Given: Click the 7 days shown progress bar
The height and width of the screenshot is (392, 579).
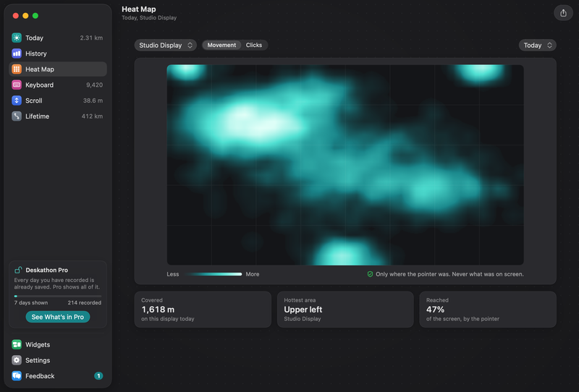Looking at the screenshot, I should click(x=58, y=296).
